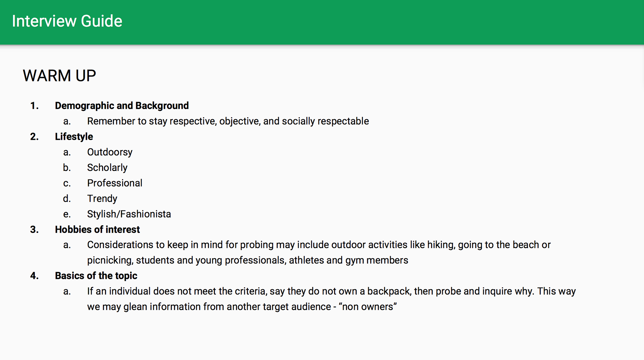Viewport: 644px width, 360px height.
Task: Select the WARM UP section heading
Action: coord(59,76)
